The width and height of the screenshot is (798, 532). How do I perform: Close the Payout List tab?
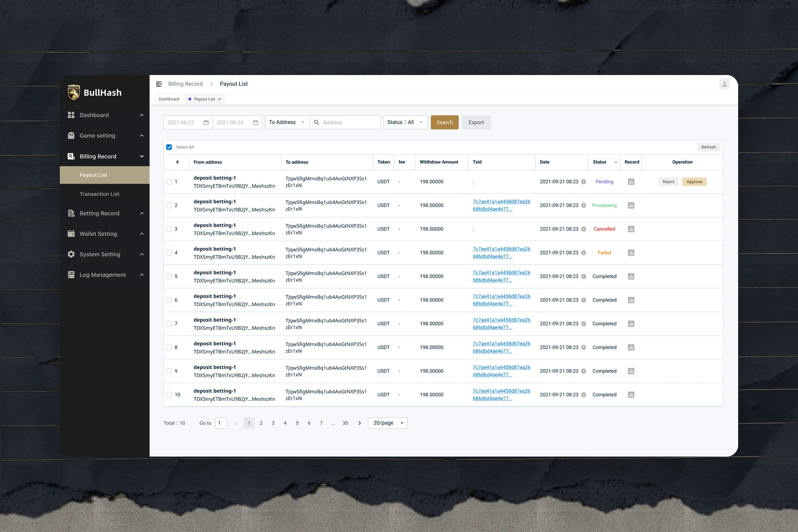pyautogui.click(x=219, y=99)
